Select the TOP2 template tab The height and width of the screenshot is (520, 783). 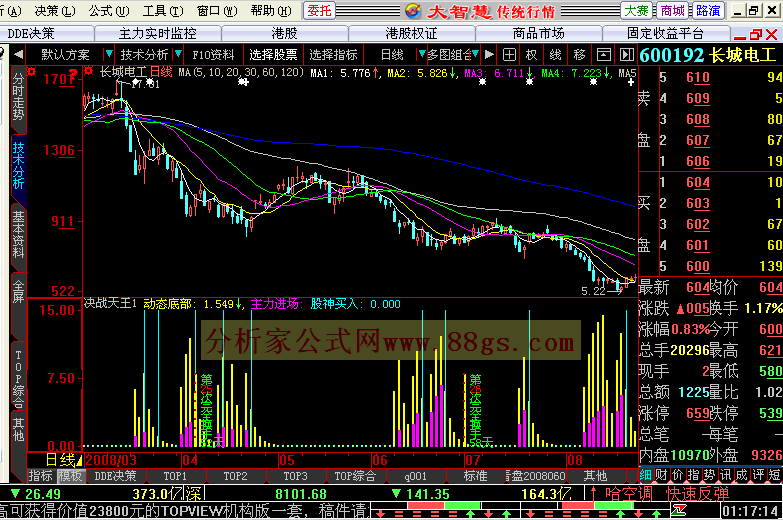click(235, 476)
